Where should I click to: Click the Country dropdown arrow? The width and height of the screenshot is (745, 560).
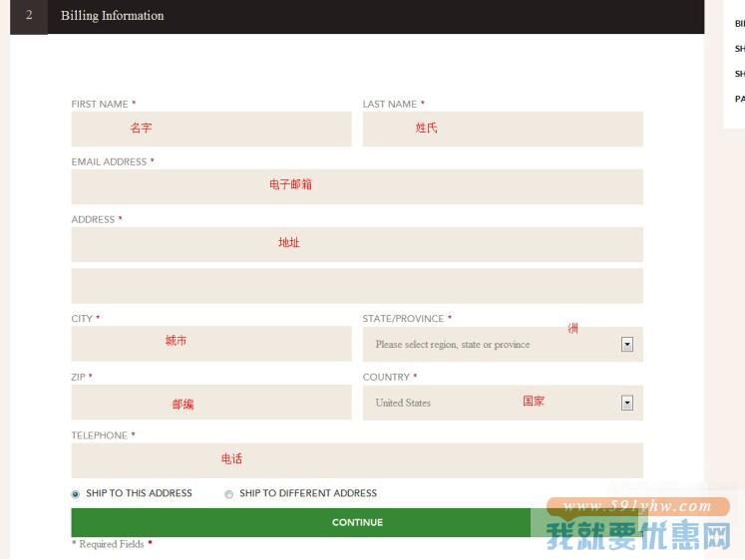627,403
